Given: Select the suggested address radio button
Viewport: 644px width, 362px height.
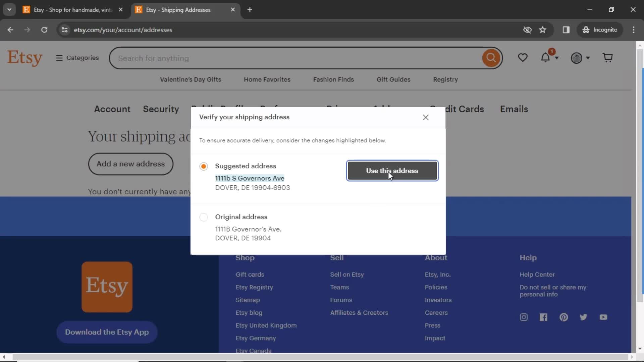Looking at the screenshot, I should [x=203, y=166].
